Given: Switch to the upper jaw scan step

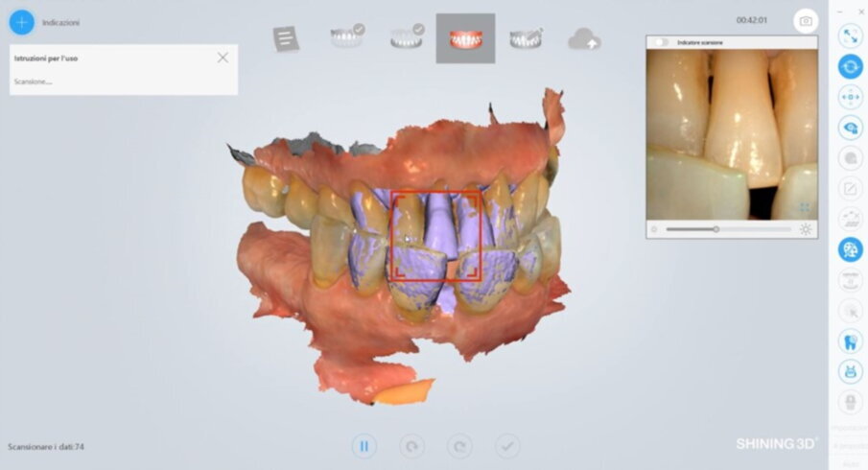Looking at the screenshot, I should point(345,38).
